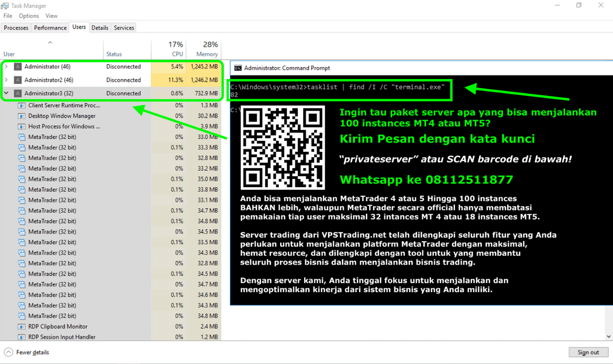
Task: Sort by the Memory column header
Action: (203, 49)
